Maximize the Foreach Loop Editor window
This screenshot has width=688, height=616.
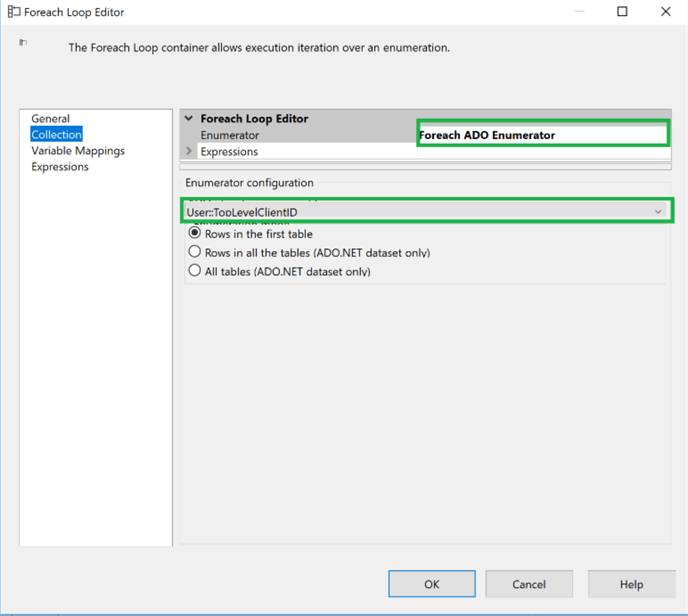coord(622,12)
